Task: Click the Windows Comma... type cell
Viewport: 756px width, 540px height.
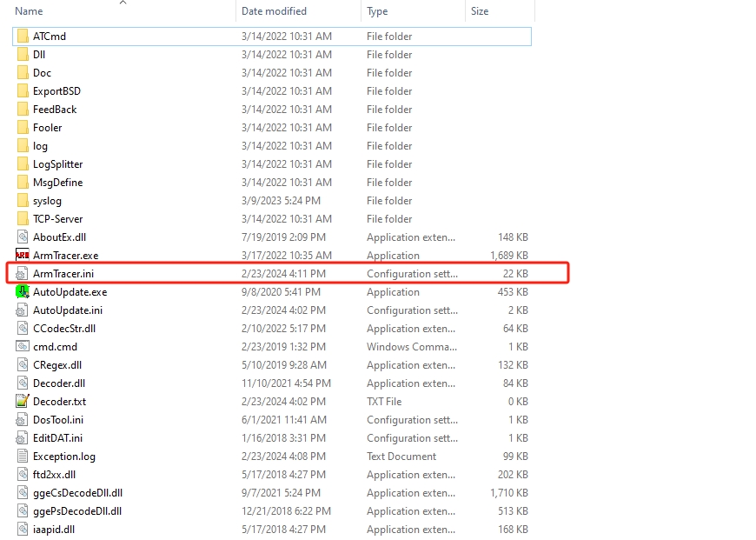Action: coord(412,347)
